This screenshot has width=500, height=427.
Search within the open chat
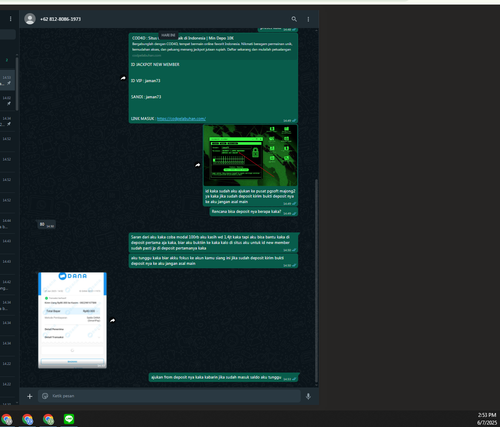(x=294, y=19)
